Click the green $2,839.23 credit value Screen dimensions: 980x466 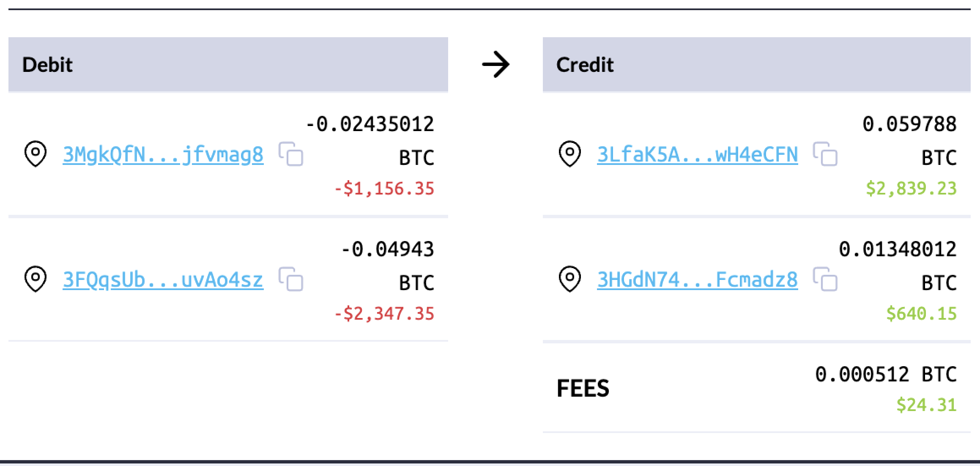tap(911, 189)
